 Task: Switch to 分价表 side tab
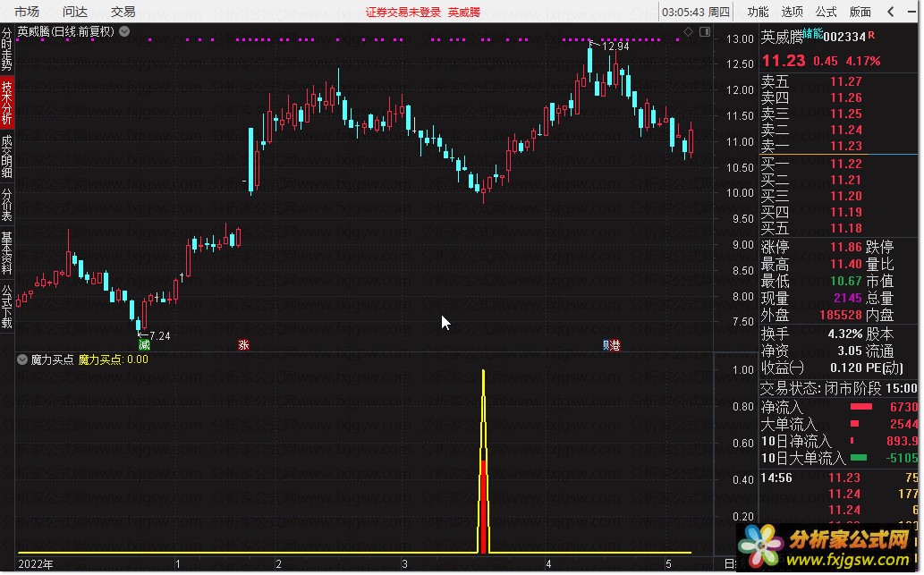(x=6, y=205)
